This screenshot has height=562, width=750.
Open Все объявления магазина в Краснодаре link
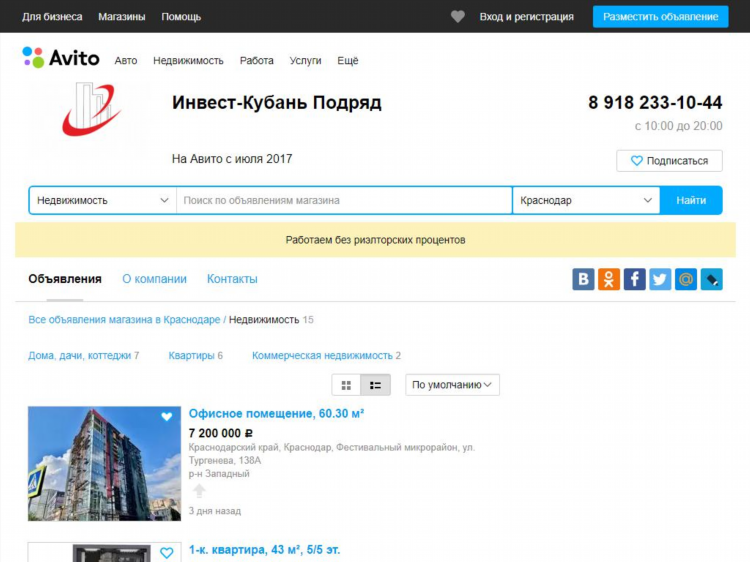[x=124, y=320]
